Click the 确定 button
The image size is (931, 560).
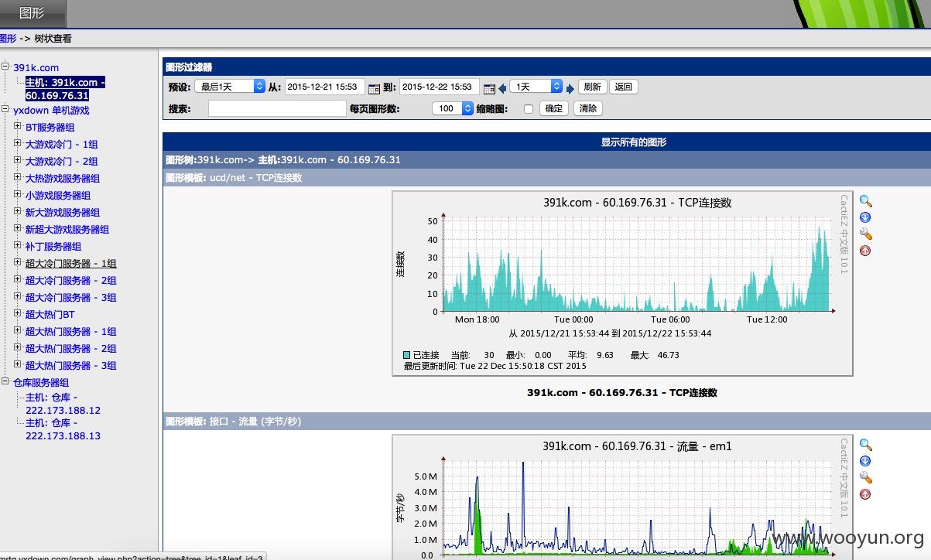coord(554,108)
